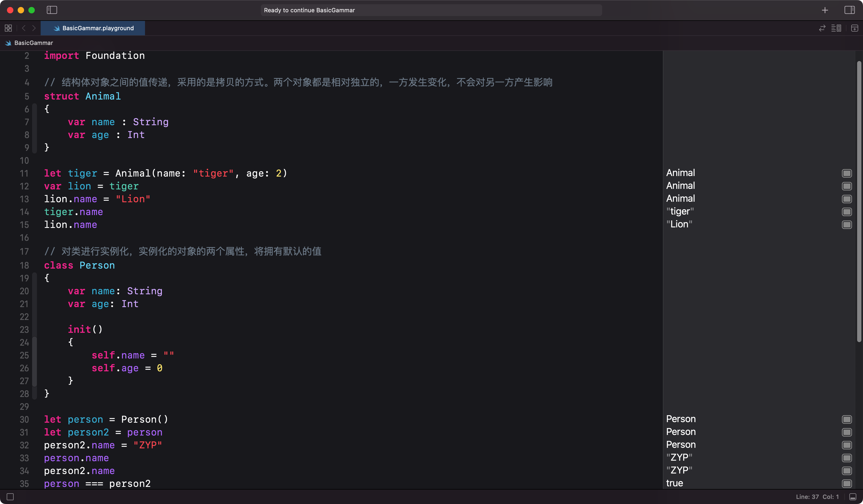This screenshot has height=504, width=863.
Task: Go back with left chevron
Action: click(24, 28)
